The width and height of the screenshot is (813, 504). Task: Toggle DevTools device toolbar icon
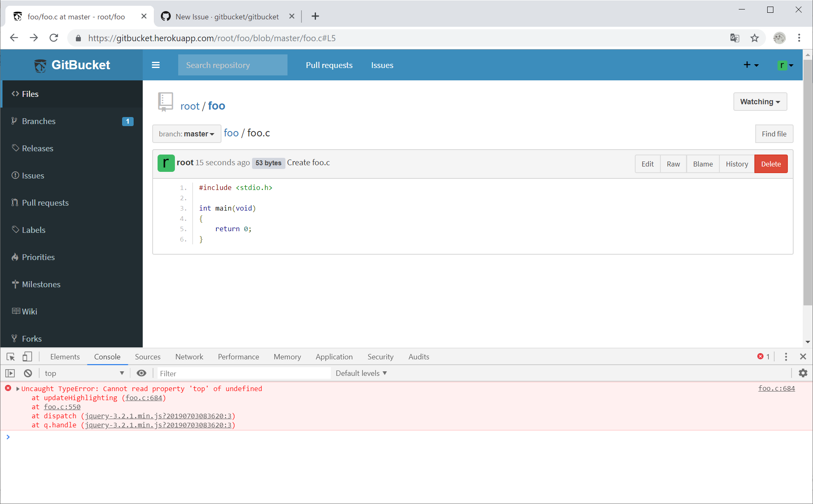(x=27, y=357)
